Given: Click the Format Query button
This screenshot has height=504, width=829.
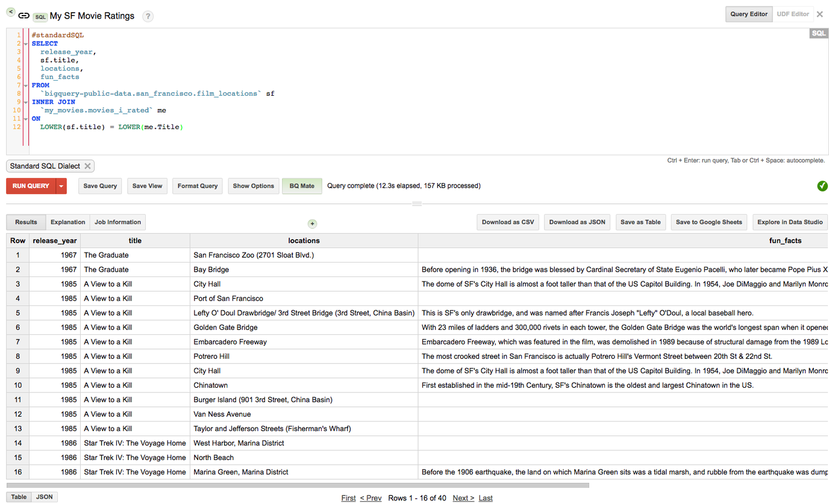Looking at the screenshot, I should pos(198,186).
